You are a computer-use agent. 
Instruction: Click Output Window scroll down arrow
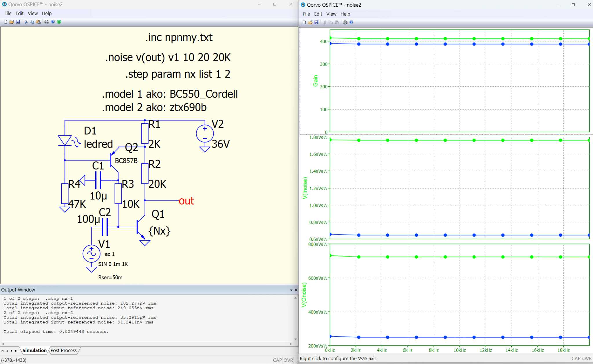point(295,339)
